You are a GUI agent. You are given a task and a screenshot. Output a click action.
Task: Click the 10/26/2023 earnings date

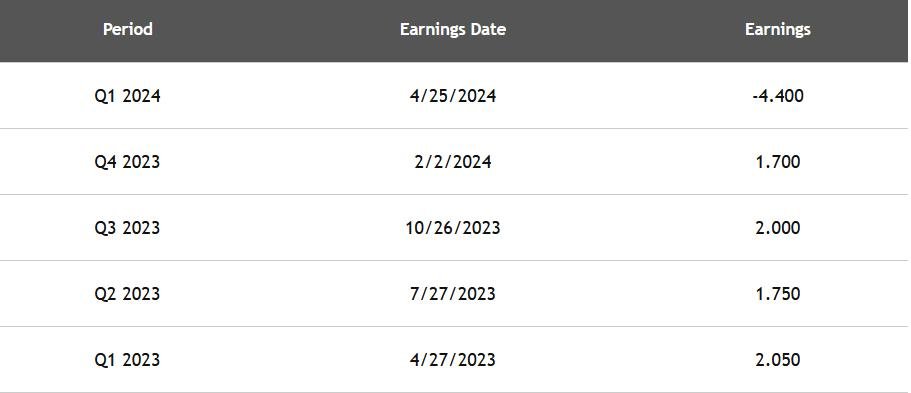click(453, 227)
